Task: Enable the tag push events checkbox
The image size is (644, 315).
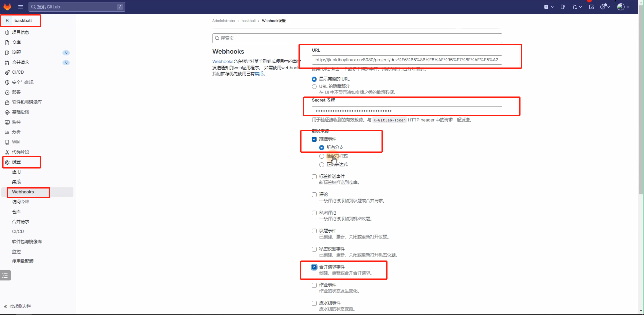Action: pos(314,177)
